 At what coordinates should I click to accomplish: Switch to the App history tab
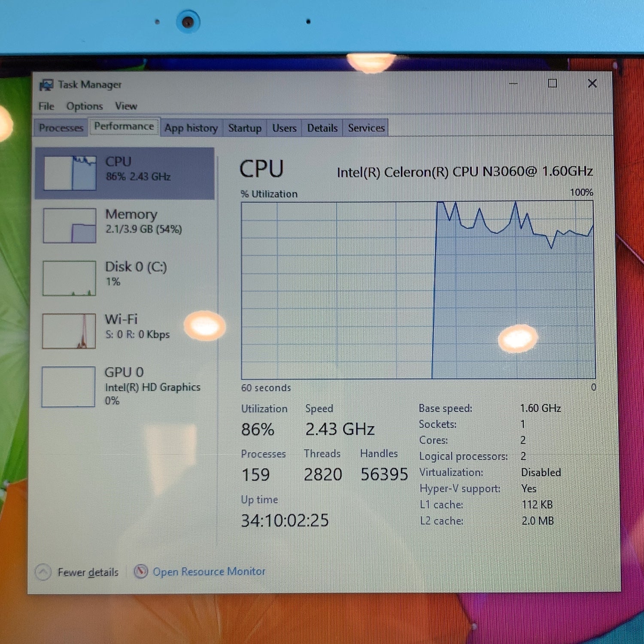[x=191, y=128]
